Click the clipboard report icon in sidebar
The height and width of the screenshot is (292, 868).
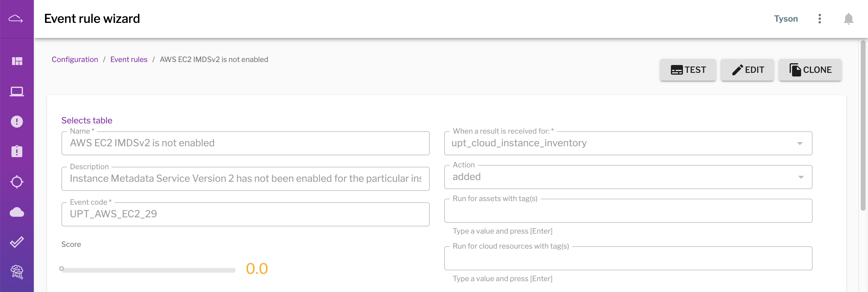pyautogui.click(x=17, y=151)
